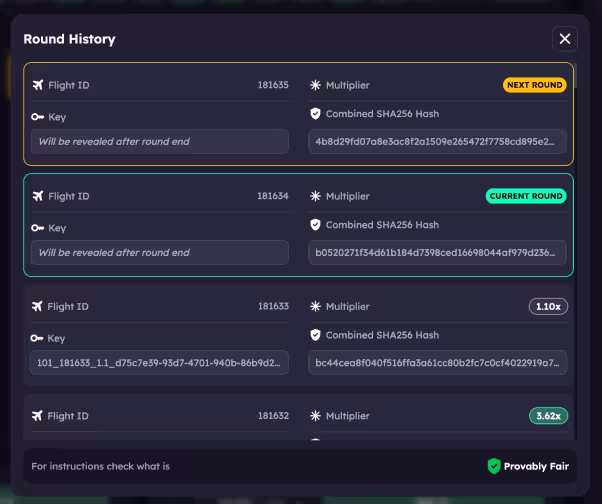Screen dimensions: 602x504
Task: Click the green Provably Fair shield icon
Action: [494, 466]
